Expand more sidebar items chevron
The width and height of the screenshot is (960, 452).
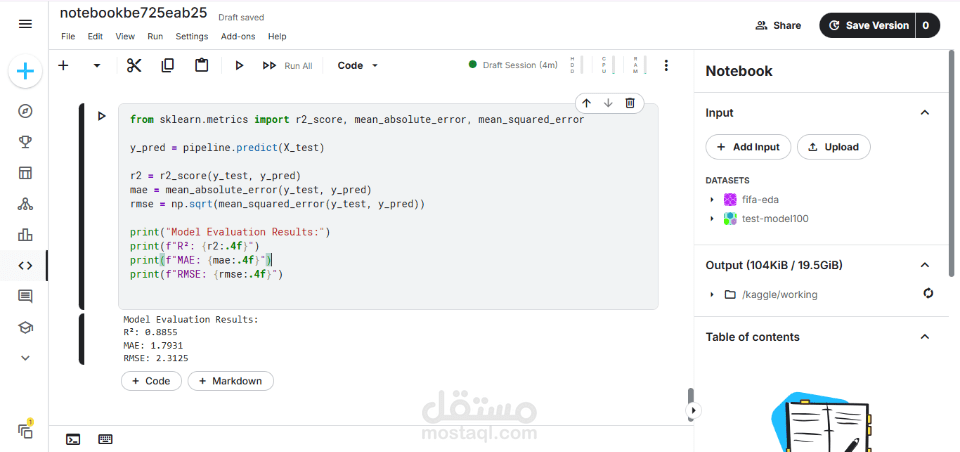25,358
